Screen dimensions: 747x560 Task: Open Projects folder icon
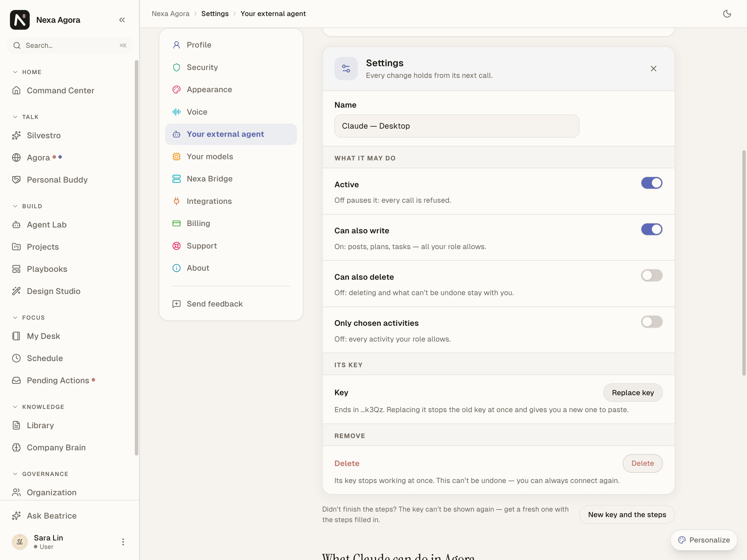click(16, 247)
